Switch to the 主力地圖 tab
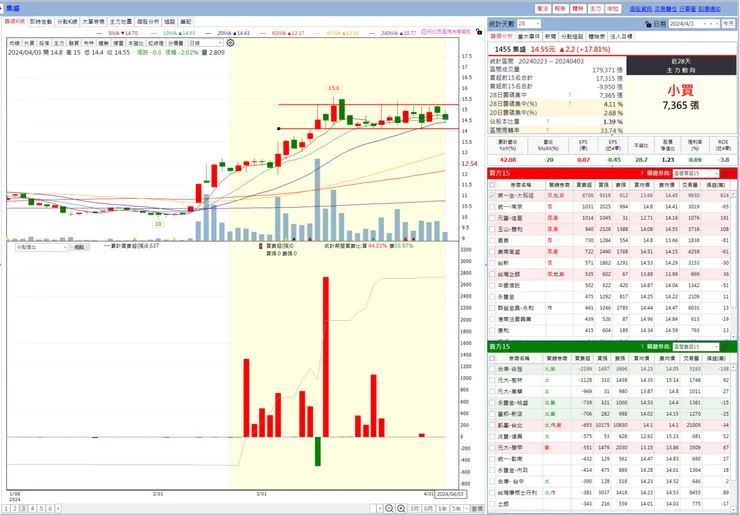The height and width of the screenshot is (515, 740). click(120, 22)
